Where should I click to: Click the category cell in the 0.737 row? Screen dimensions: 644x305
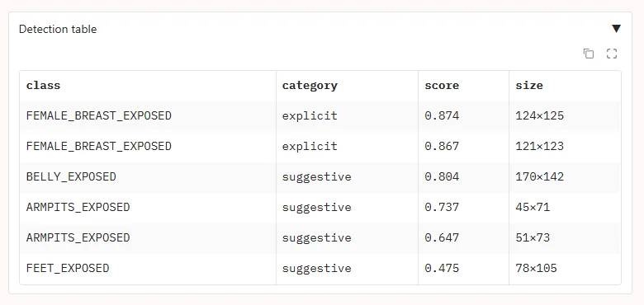(347, 208)
